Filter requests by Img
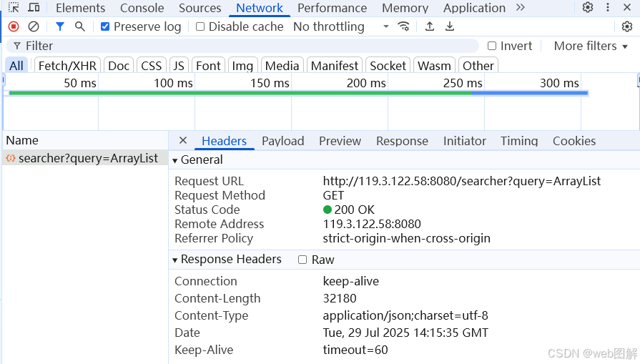 coord(242,65)
